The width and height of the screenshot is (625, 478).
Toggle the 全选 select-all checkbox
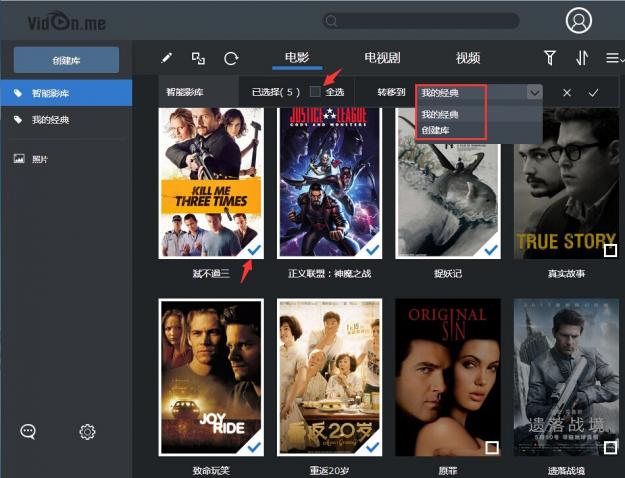click(x=315, y=92)
